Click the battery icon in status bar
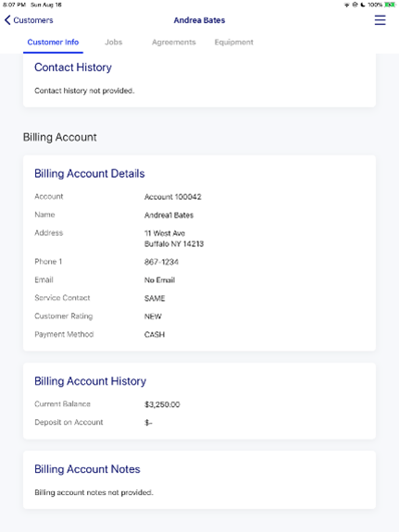The width and height of the screenshot is (399, 532). click(390, 5)
